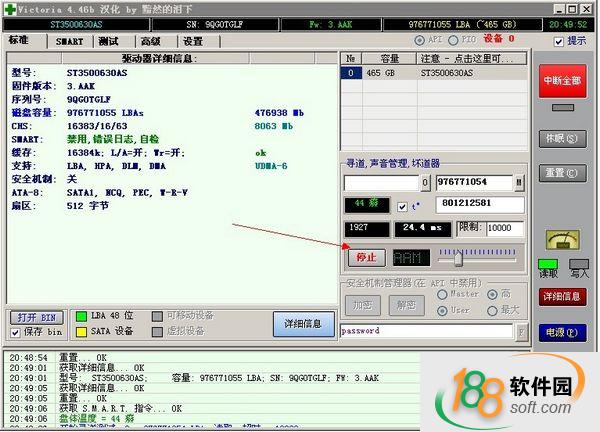The image size is (600, 432).
Task: Click the clock 20:49:52 in top bar
Action: click(x=568, y=24)
